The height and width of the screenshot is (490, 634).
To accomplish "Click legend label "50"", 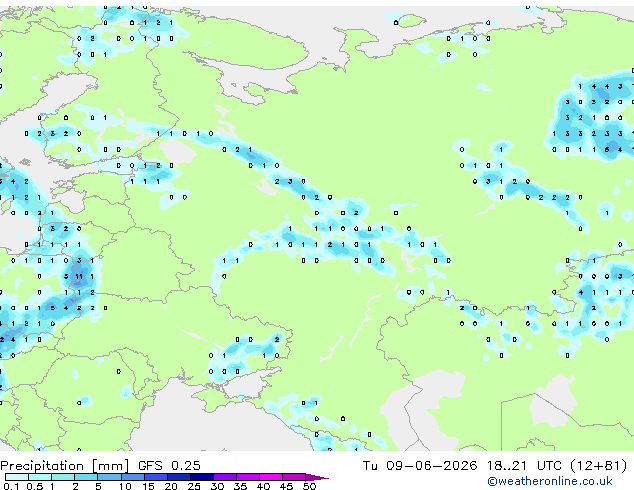I will pos(309,486).
